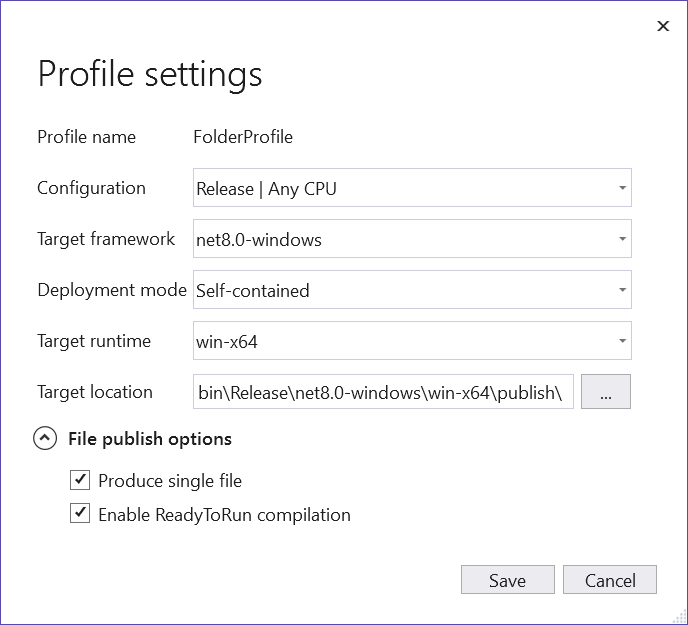This screenshot has height=625, width=688.
Task: Click the Self-contained combo box text
Action: [x=253, y=291]
